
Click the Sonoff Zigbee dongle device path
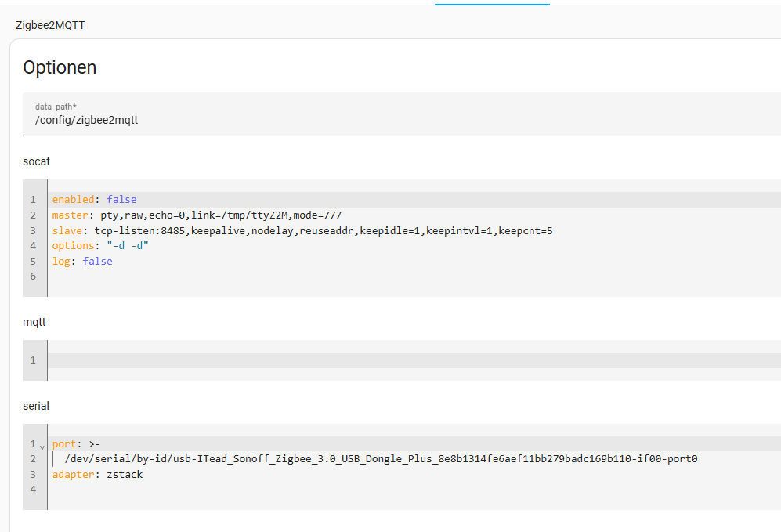(x=381, y=459)
